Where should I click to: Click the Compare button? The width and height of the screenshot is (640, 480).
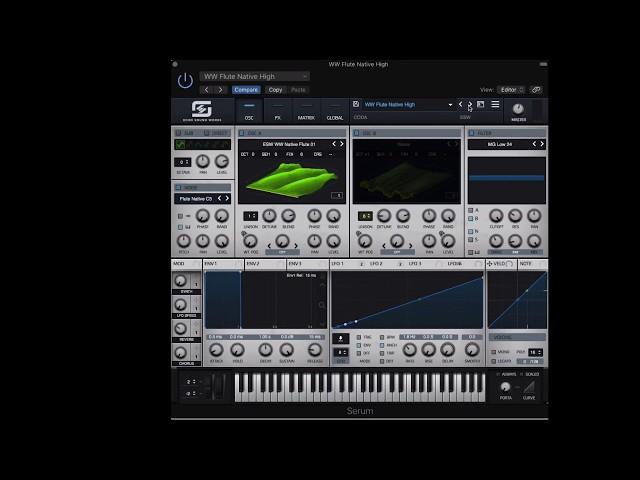(x=246, y=90)
